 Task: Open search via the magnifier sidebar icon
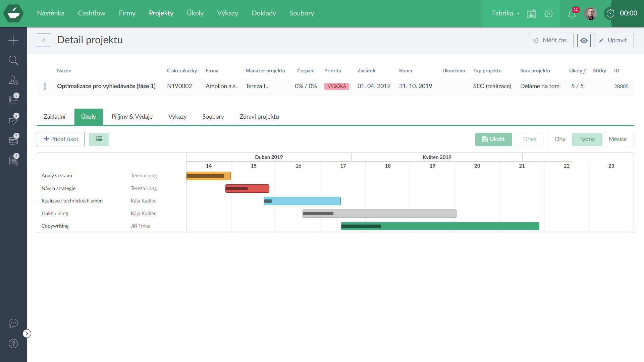(13, 60)
